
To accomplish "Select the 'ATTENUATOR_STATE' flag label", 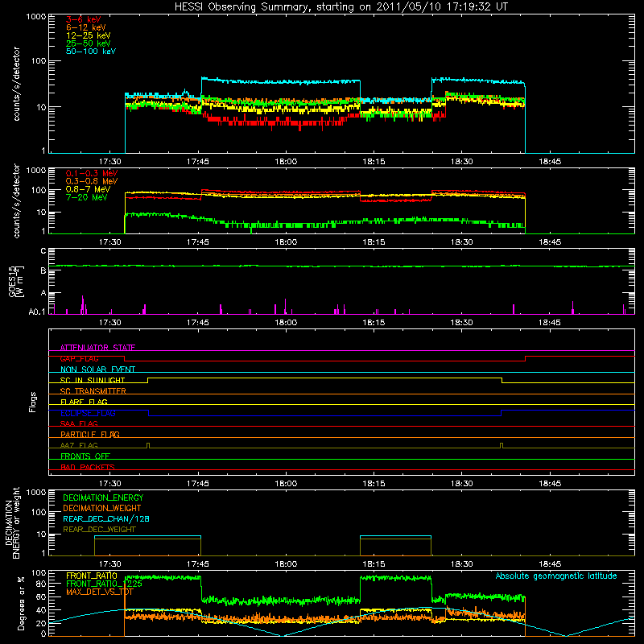I will [97, 348].
